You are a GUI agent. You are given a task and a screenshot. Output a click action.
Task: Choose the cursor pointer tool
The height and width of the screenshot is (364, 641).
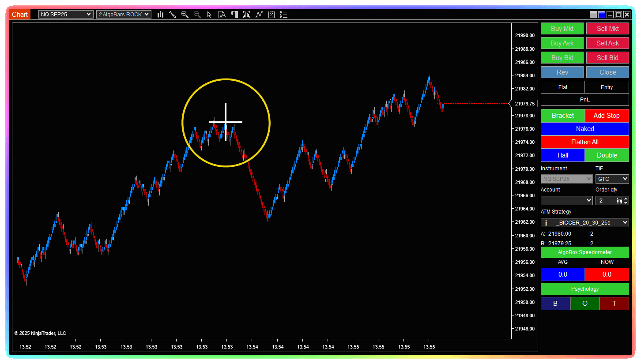[210, 15]
